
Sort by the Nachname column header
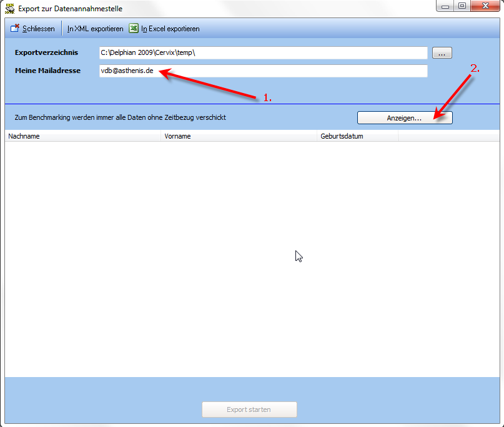(82, 136)
